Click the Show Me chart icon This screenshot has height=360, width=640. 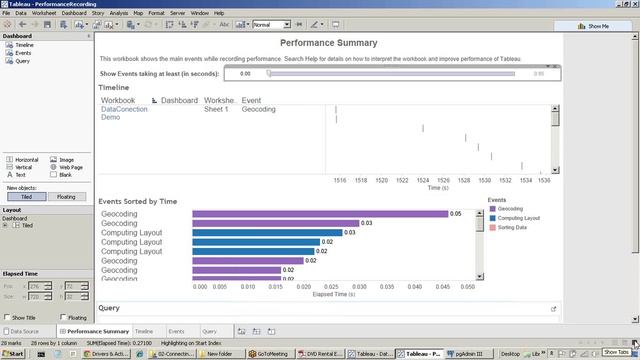(x=582, y=26)
